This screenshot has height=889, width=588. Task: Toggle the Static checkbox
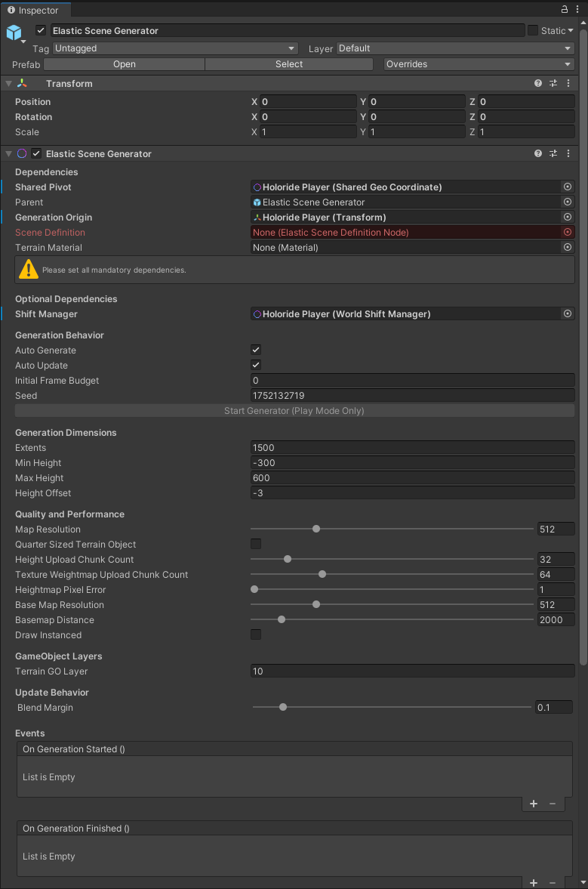[533, 31]
